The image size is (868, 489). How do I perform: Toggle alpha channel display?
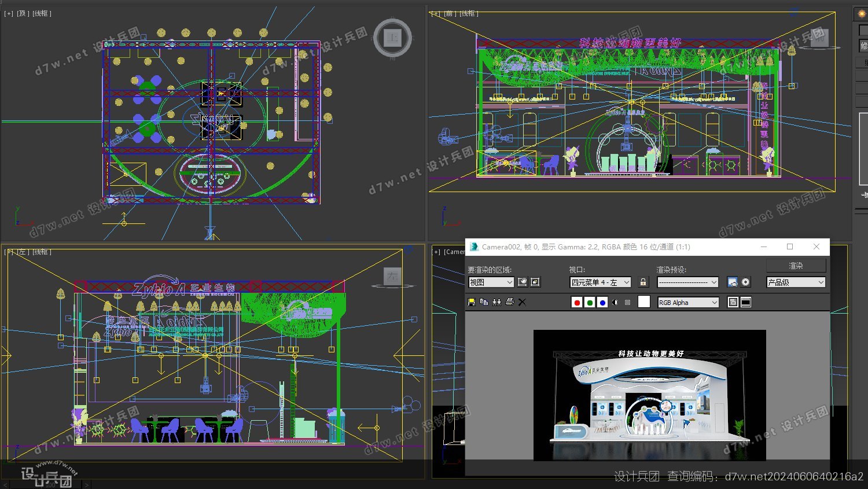pos(615,302)
